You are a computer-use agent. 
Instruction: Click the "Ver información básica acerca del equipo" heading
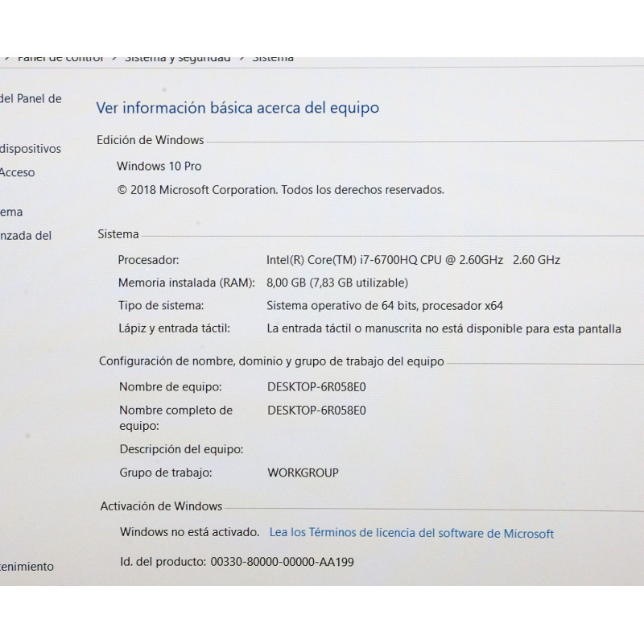tap(237, 108)
